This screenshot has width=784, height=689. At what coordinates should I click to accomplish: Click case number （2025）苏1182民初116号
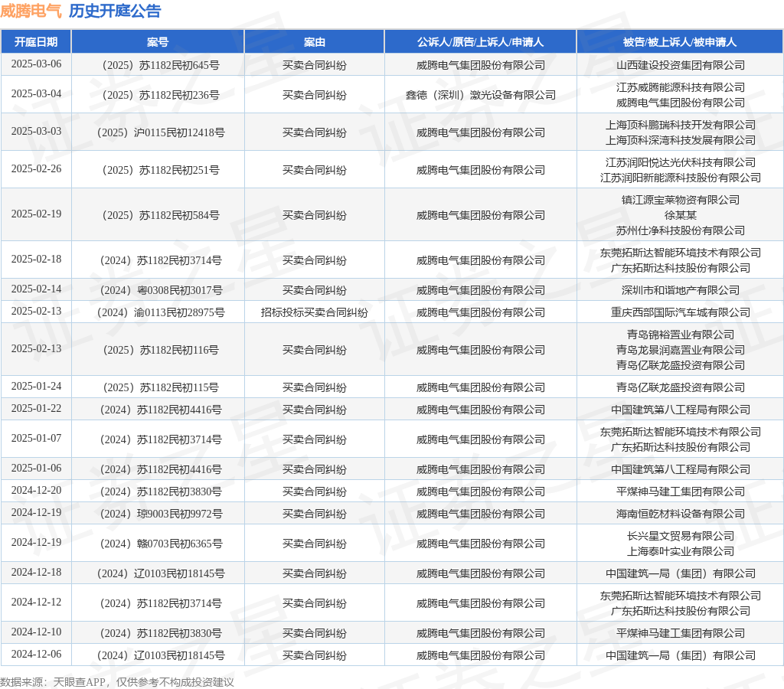(x=158, y=350)
